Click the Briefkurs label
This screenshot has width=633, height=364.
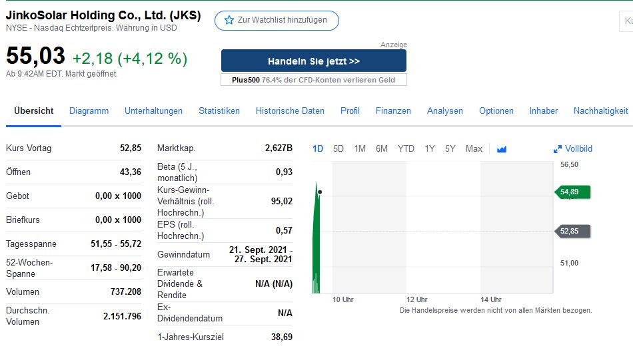tap(23, 220)
